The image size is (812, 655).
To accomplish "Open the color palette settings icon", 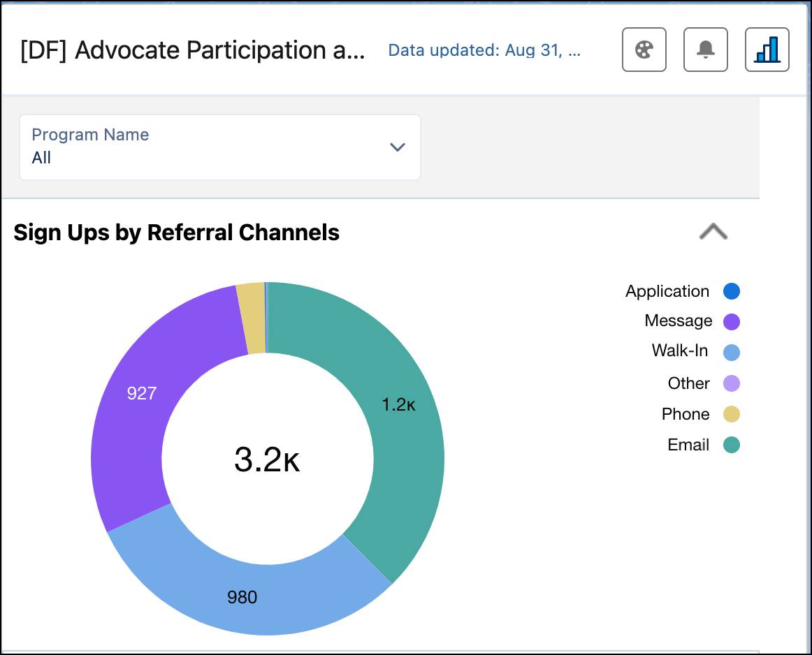I will coord(644,50).
